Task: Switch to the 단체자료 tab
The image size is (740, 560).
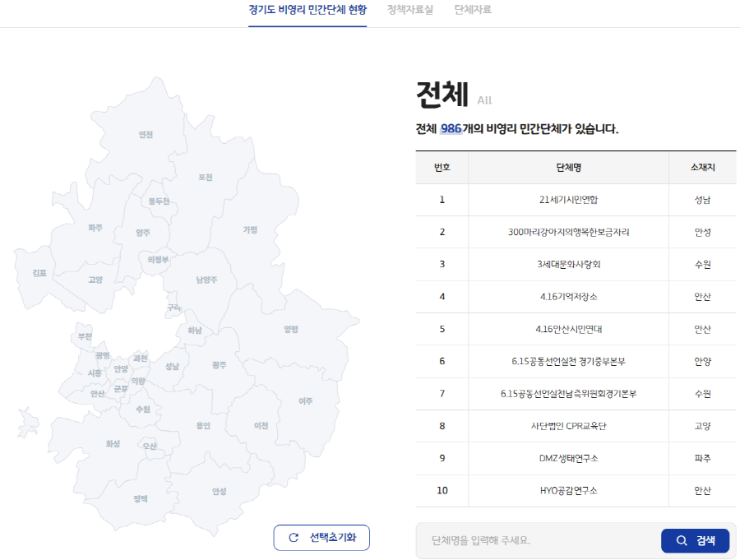Action: (x=473, y=10)
